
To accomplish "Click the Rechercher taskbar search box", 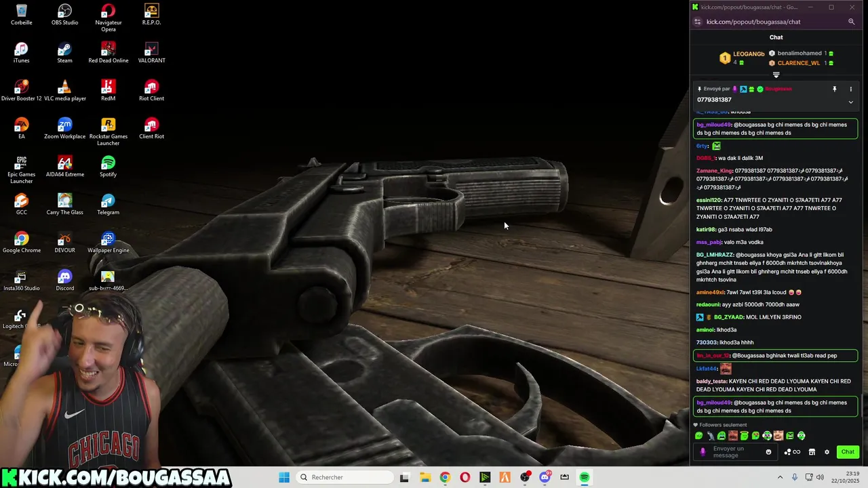I will [343, 477].
